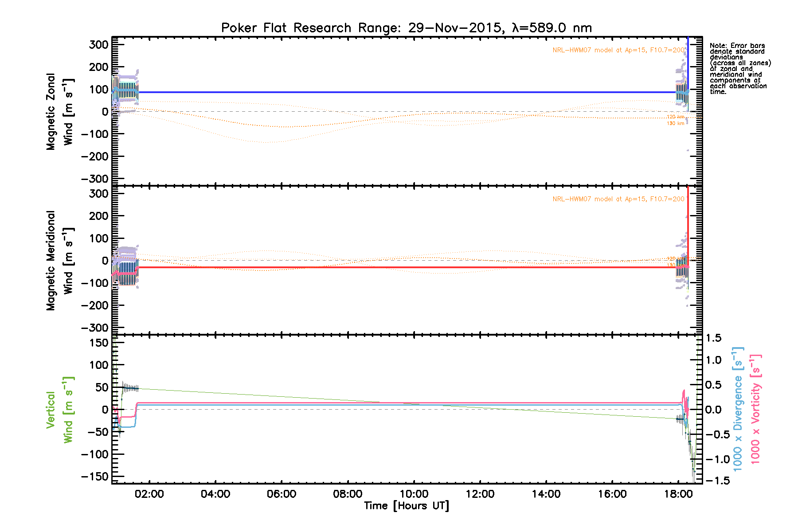798x532 pixels.
Task: Click the solid red meridional wind line
Action: pyautogui.click(x=399, y=267)
